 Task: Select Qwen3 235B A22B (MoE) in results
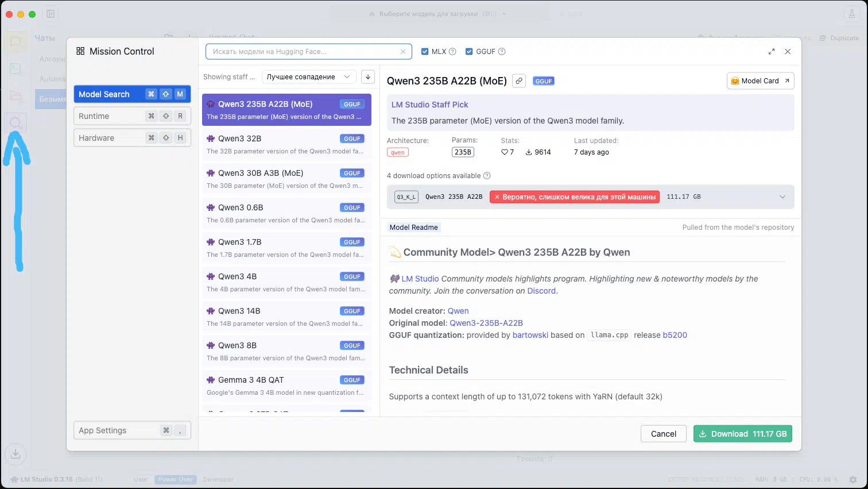point(286,110)
